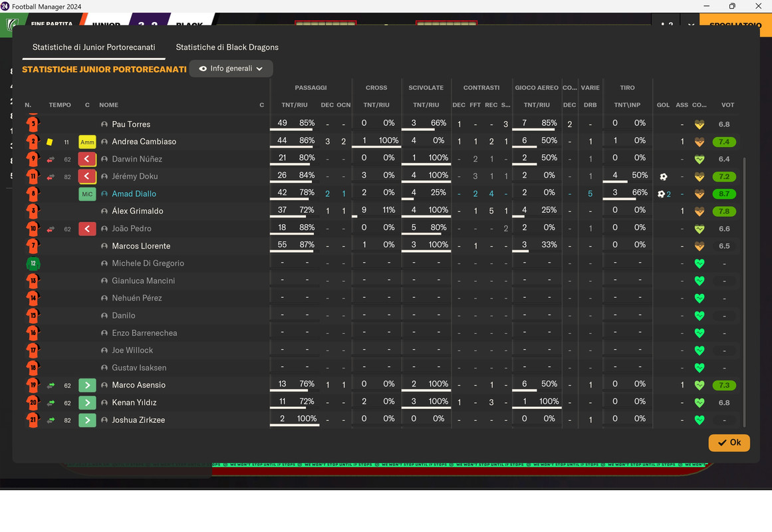772x532 pixels.
Task: Click substituted-on arrow icon for Marco Asensio
Action: click(87, 385)
